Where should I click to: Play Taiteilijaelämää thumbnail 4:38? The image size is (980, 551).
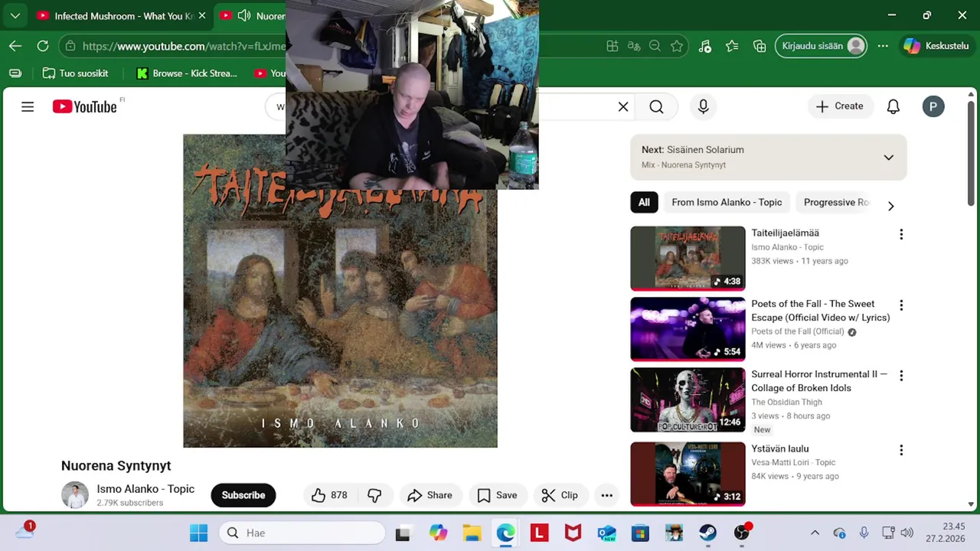688,259
